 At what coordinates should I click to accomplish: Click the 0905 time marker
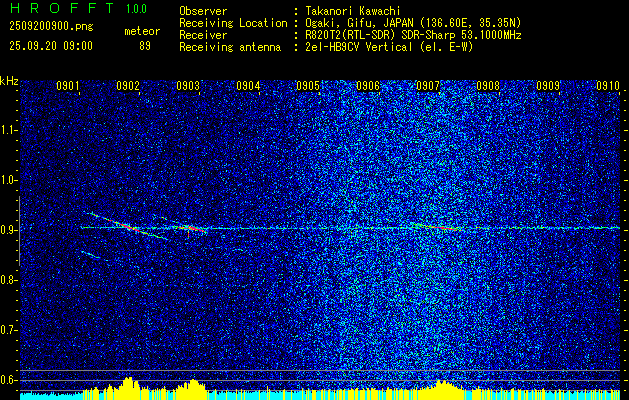308,85
